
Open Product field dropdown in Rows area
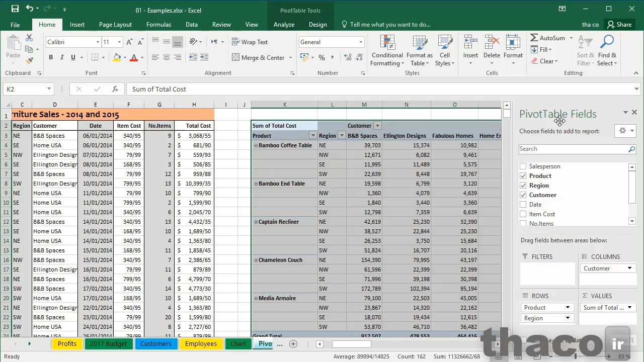[568, 308]
